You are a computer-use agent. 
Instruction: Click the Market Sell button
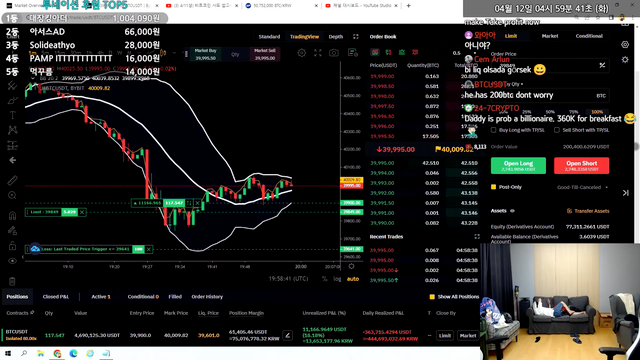(x=264, y=54)
